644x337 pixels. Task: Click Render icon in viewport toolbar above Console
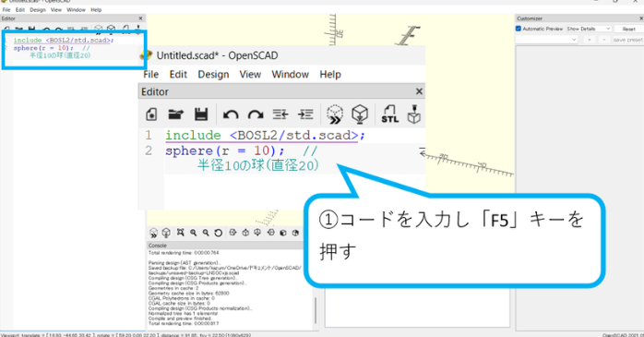[166, 233]
